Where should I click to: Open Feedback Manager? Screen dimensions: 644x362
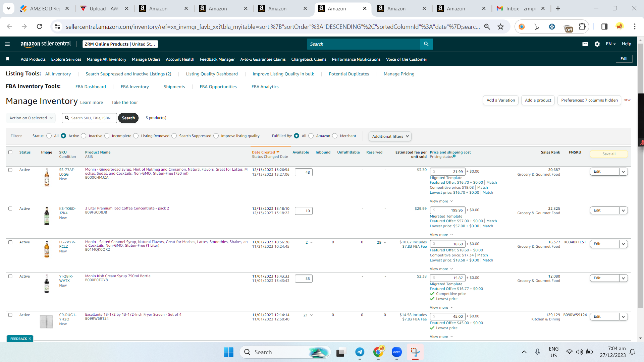(217, 59)
